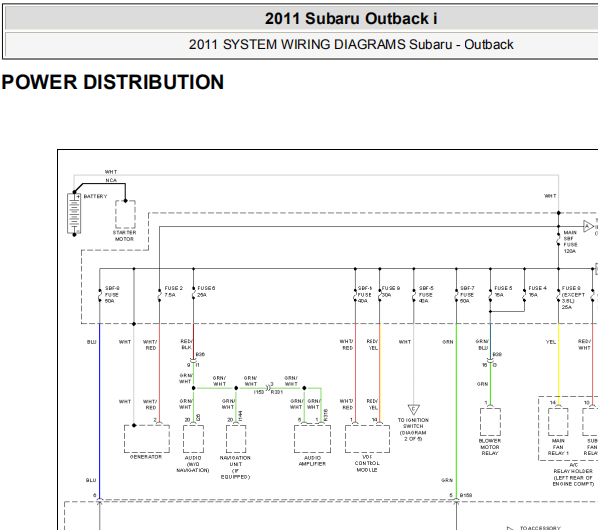This screenshot has width=598, height=530.
Task: Select the Main Fan Relay 1 dashed box
Action: click(558, 422)
